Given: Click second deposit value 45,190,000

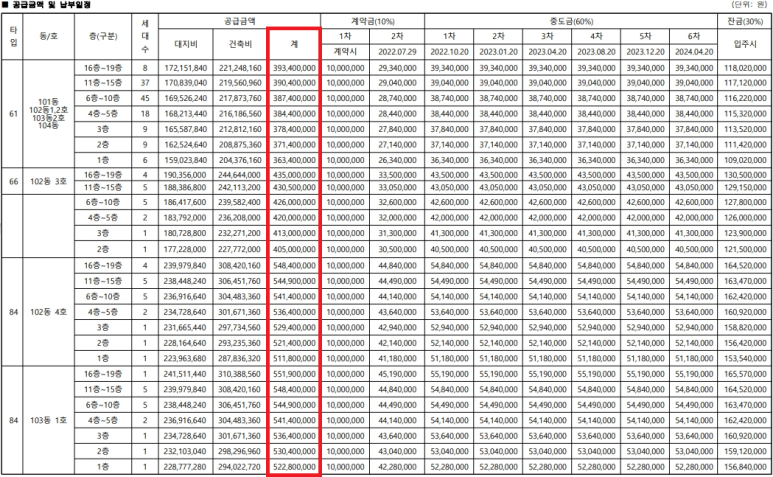Looking at the screenshot, I should (x=397, y=374).
